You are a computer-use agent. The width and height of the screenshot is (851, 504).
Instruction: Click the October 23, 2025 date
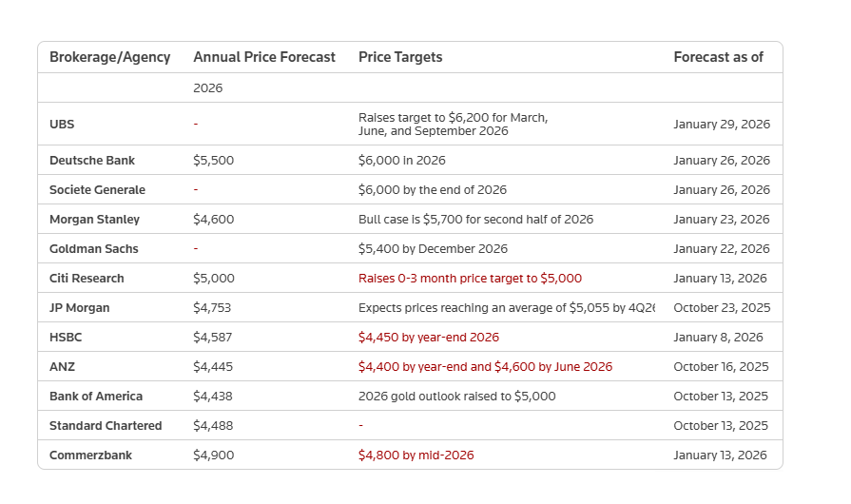721,308
